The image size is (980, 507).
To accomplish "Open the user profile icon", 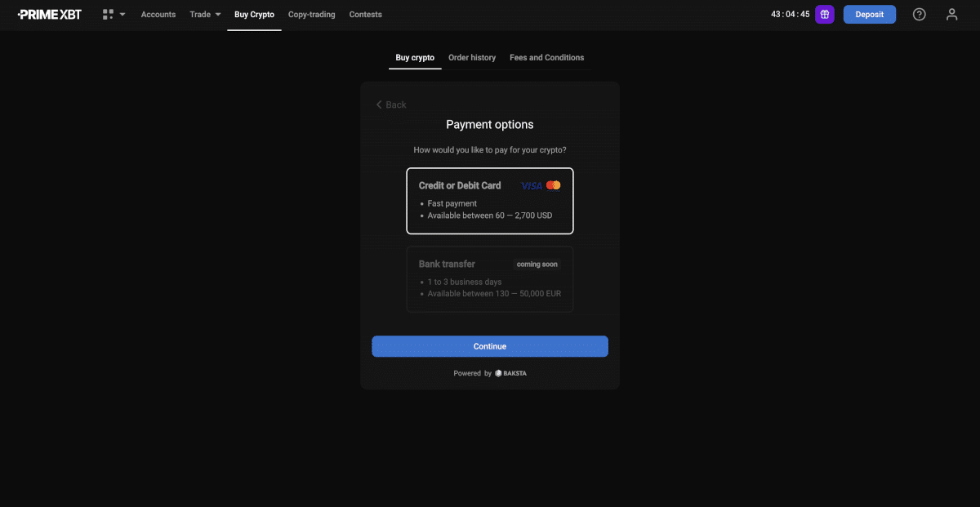I will (951, 14).
